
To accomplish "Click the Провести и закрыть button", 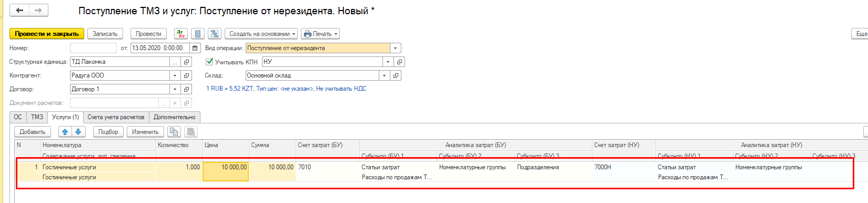I will click(47, 34).
